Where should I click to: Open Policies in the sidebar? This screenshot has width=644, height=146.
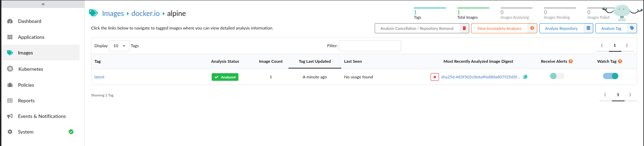click(26, 85)
